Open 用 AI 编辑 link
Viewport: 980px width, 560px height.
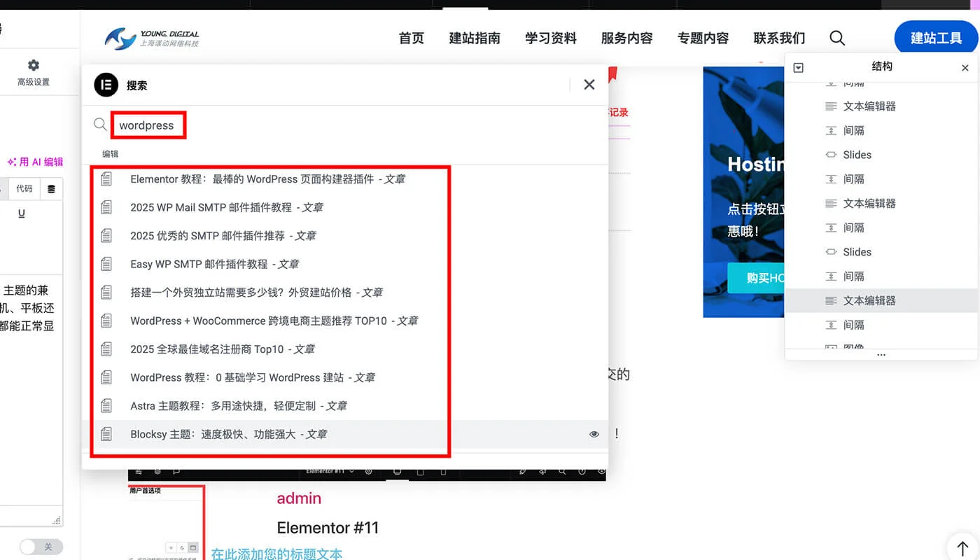pos(36,161)
